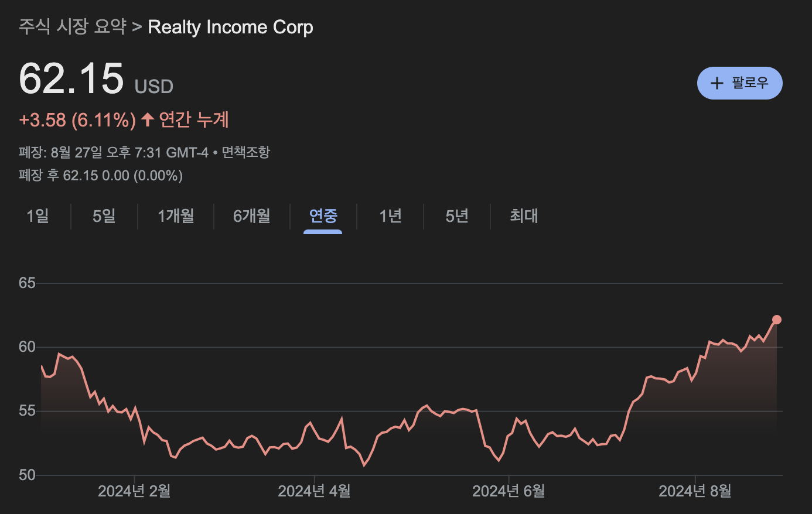Viewport: 812px width, 514px height.
Task: Click the 2024년 8월 axis label
Action: pyautogui.click(x=695, y=491)
